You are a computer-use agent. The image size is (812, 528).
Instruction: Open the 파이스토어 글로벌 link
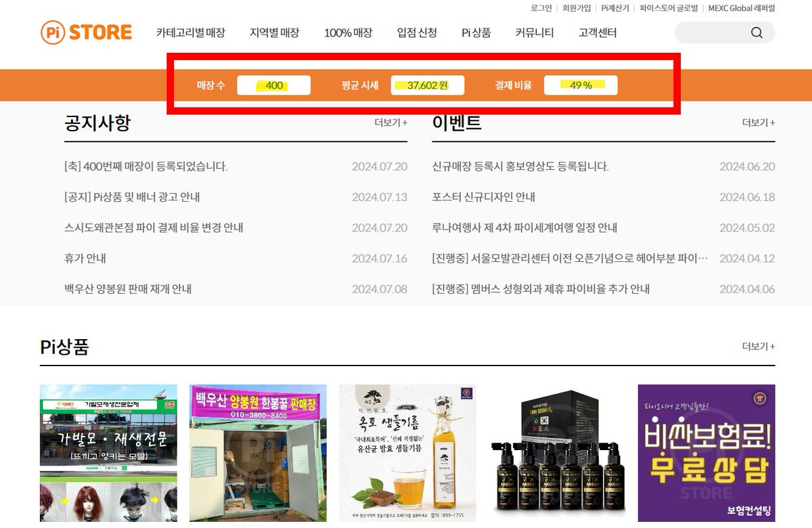pyautogui.click(x=669, y=8)
